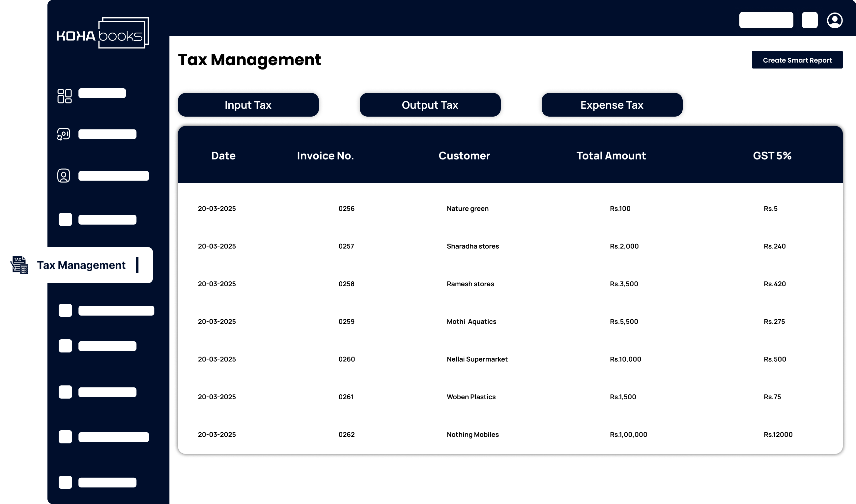Click the rotating camera icon in sidebar
856x504 pixels.
point(64,134)
